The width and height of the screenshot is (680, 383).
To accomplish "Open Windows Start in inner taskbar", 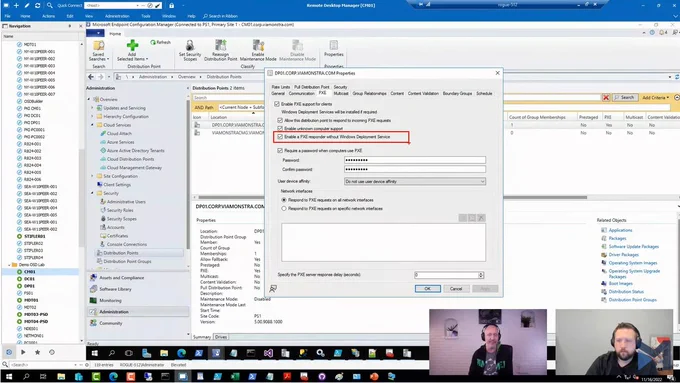I will click(x=95, y=353).
